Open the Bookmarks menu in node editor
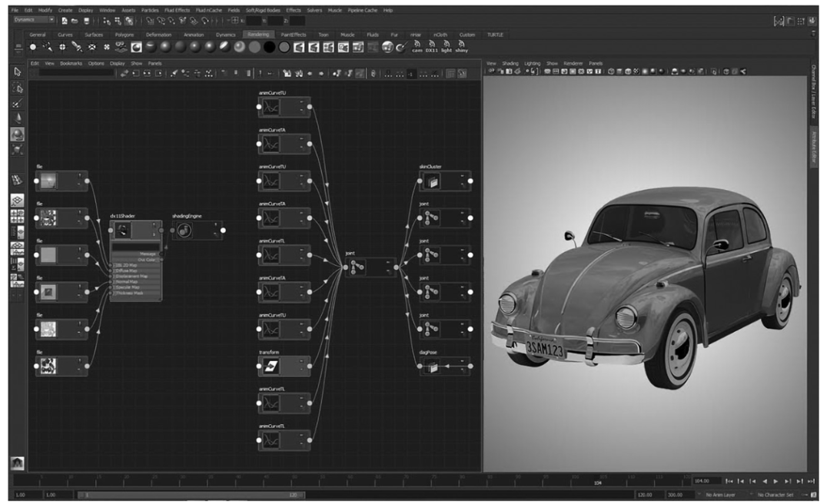 [x=71, y=64]
